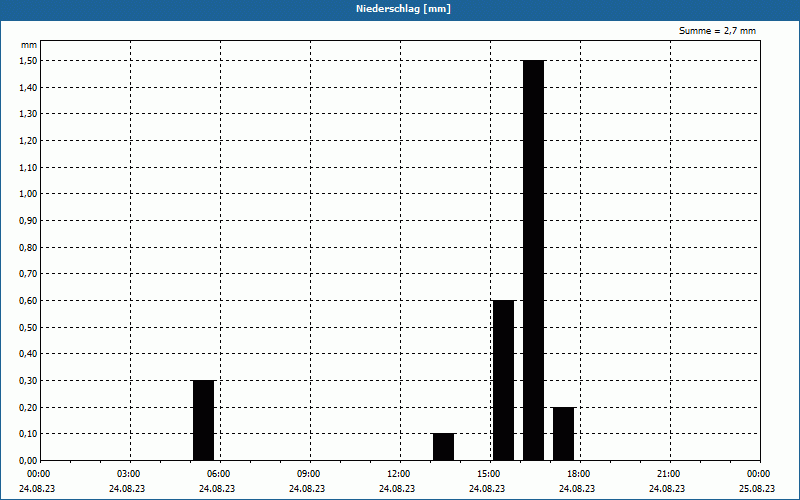Click the 0,70 y-axis value
The width and height of the screenshot is (800, 500).
[28, 274]
